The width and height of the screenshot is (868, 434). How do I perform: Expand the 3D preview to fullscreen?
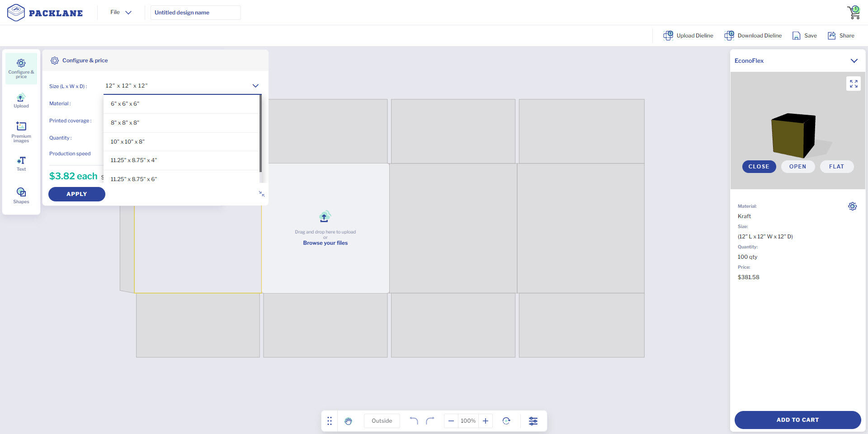tap(853, 84)
